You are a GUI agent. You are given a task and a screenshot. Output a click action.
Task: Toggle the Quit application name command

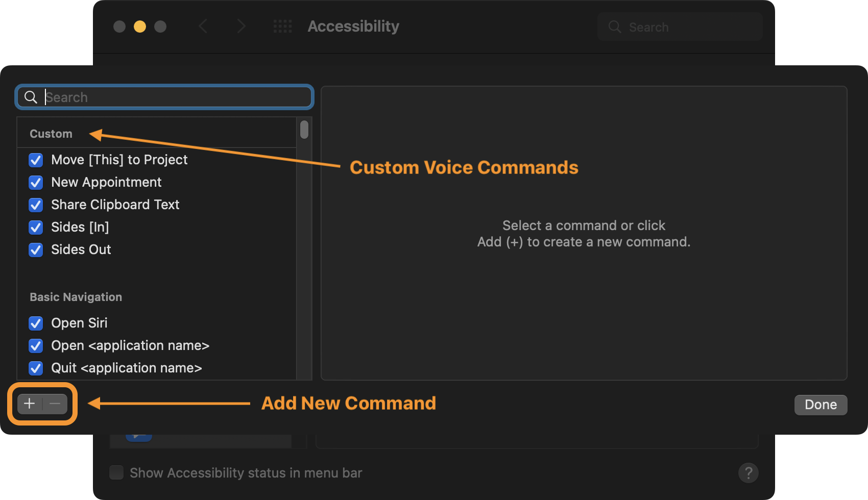(x=35, y=368)
